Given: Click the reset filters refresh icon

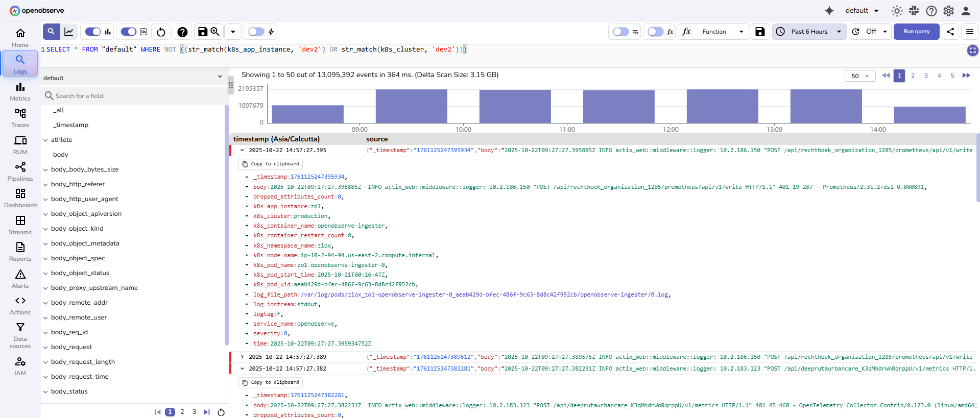Looking at the screenshot, I should coord(161,32).
